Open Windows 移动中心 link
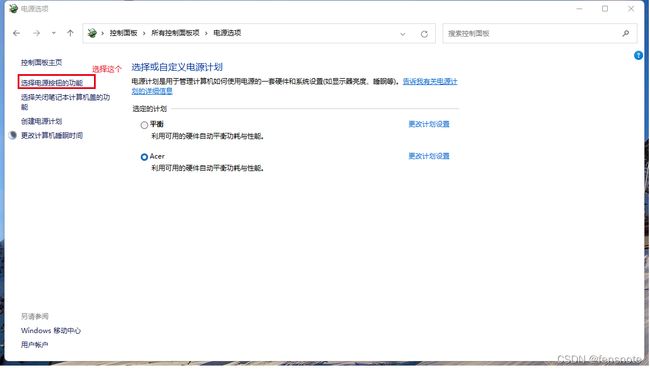Image resolution: width=650 pixels, height=369 pixels. tap(51, 331)
